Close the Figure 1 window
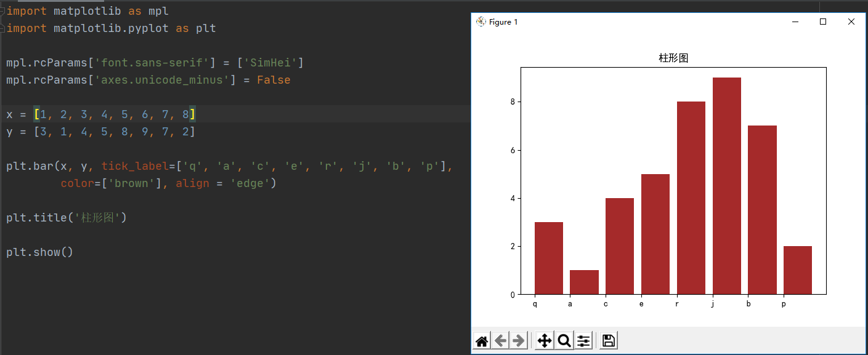 pyautogui.click(x=851, y=22)
